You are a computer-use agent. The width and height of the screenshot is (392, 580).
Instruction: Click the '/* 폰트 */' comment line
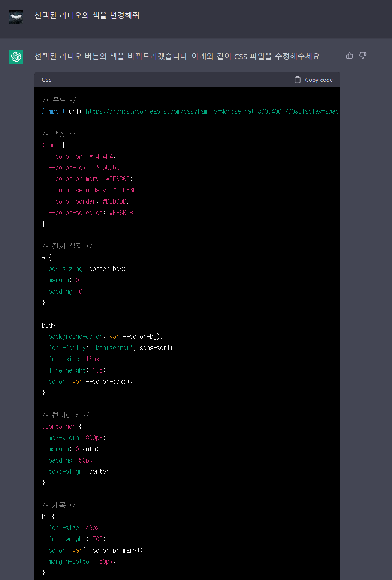[x=59, y=100]
